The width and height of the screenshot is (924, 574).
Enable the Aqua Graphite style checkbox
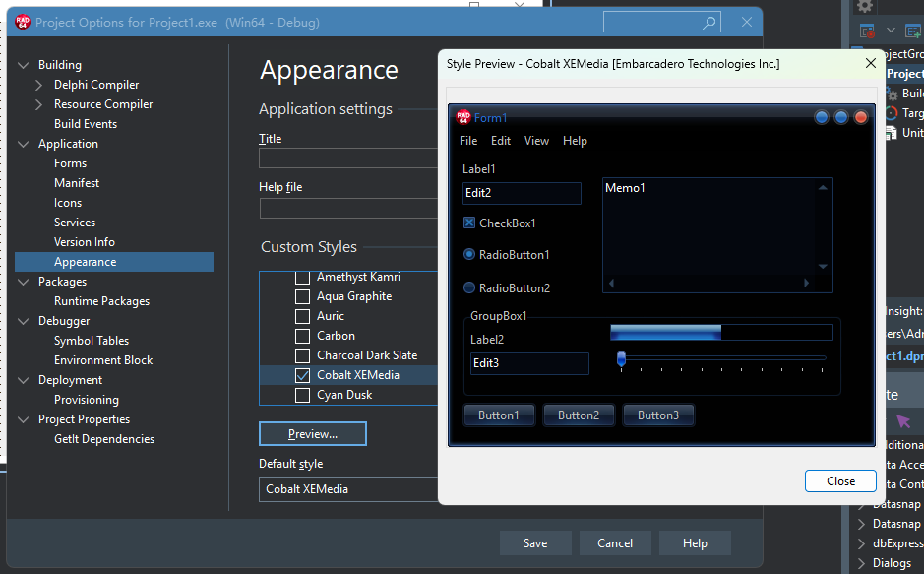302,296
